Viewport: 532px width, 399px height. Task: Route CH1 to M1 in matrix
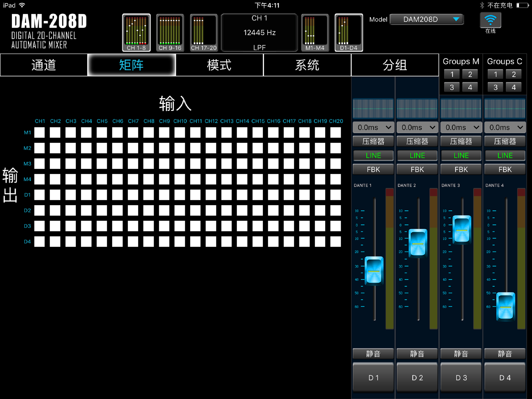pyautogui.click(x=40, y=132)
